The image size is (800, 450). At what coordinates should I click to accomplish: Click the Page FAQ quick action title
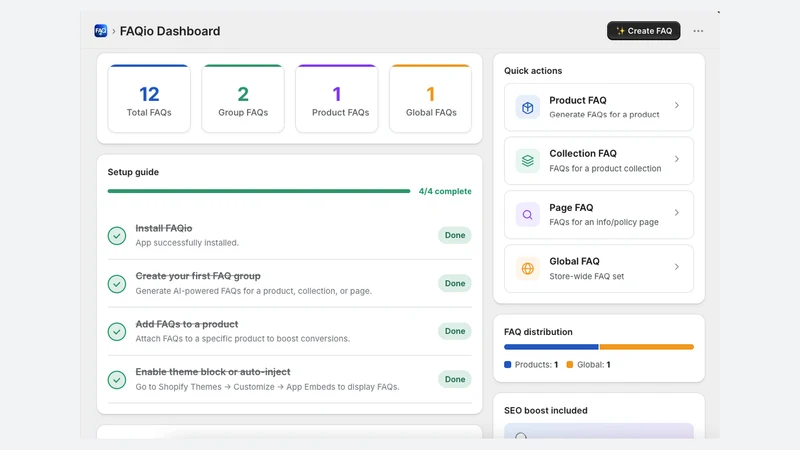point(571,208)
